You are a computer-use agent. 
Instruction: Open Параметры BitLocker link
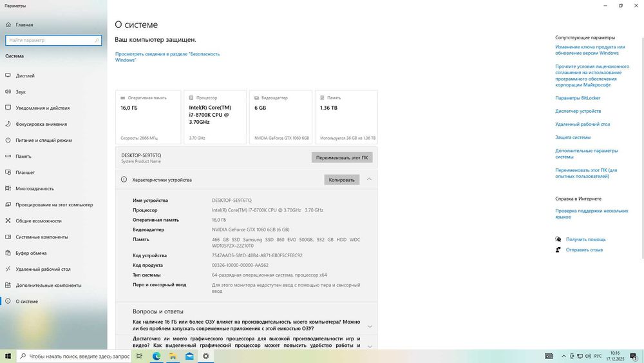[578, 98]
